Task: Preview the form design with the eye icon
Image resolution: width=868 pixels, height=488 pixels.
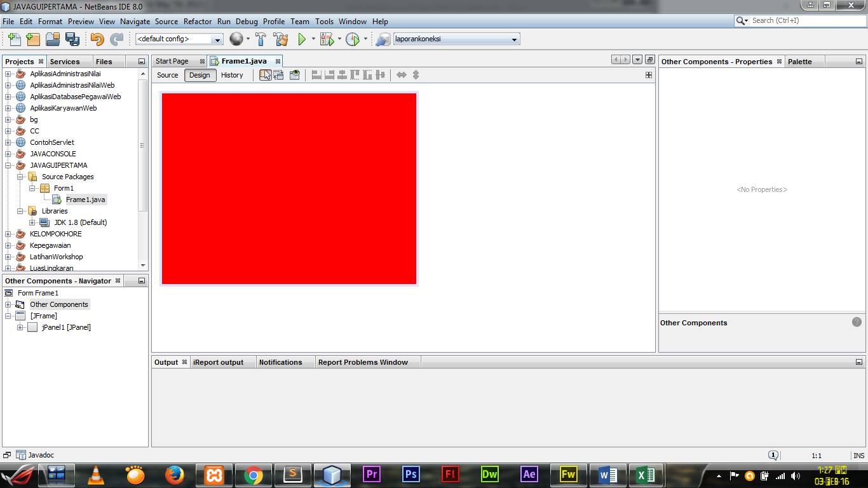Action: click(294, 75)
